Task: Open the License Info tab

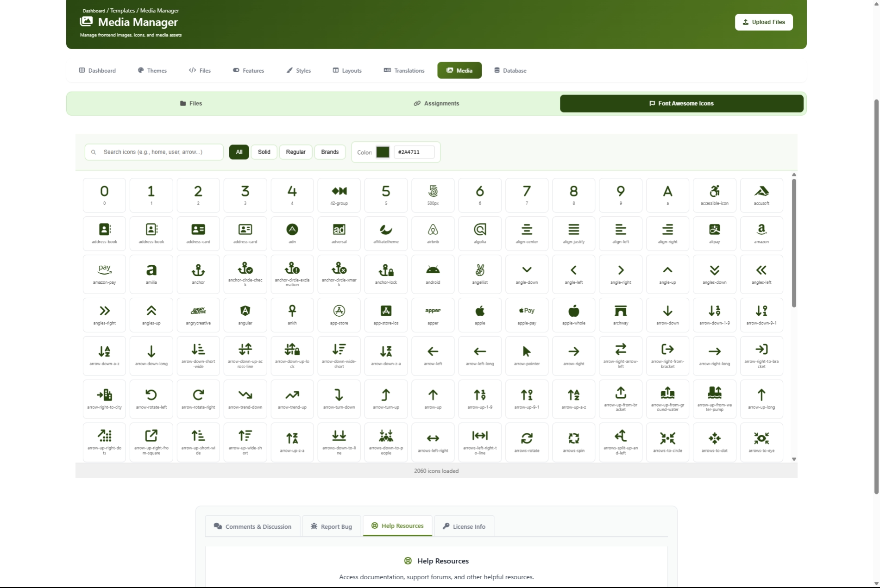Action: click(464, 526)
